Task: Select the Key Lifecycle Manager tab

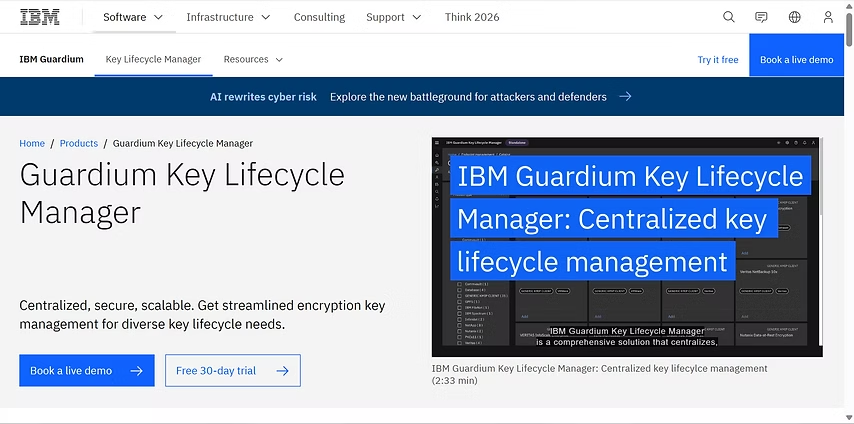Action: click(x=153, y=59)
